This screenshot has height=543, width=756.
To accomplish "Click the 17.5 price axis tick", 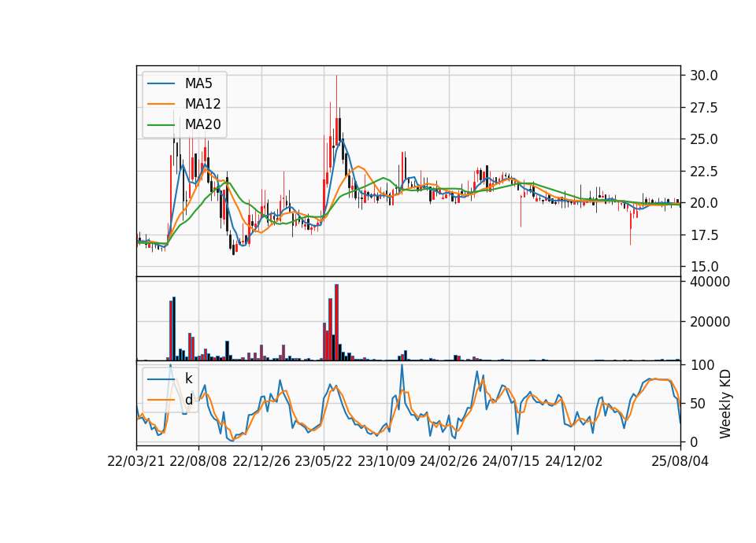I will (x=703, y=235).
